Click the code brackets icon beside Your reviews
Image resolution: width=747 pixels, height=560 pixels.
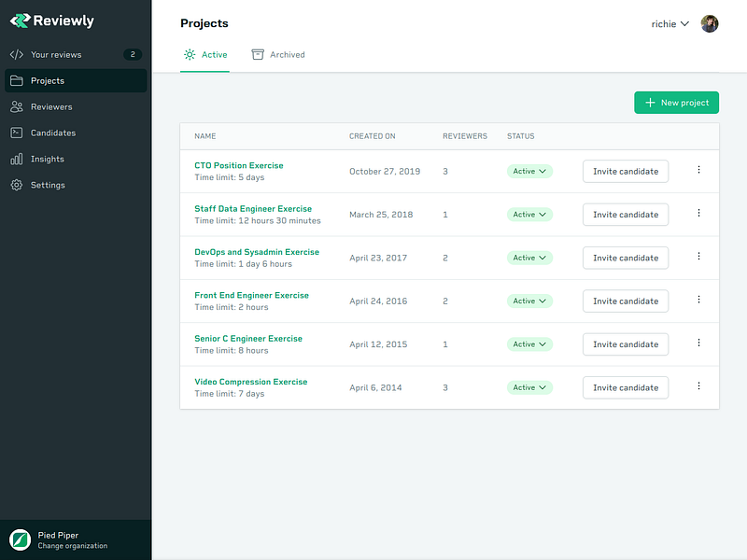[x=17, y=55]
